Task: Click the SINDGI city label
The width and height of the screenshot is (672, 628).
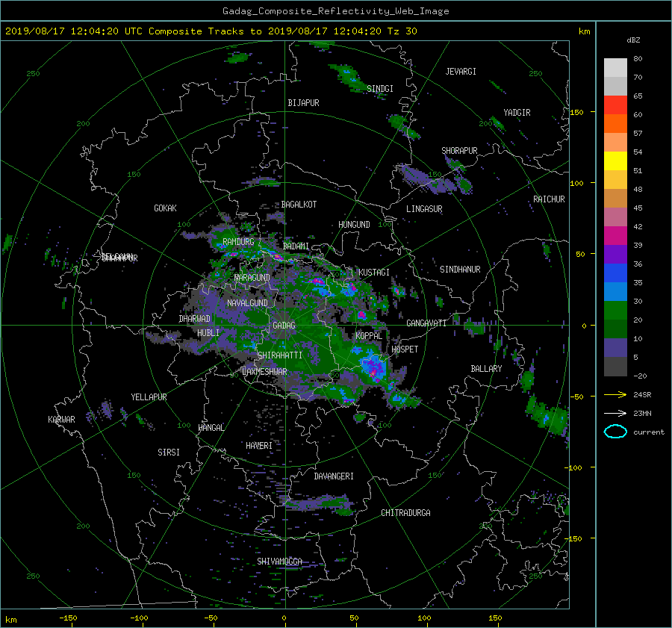Action: pos(380,89)
